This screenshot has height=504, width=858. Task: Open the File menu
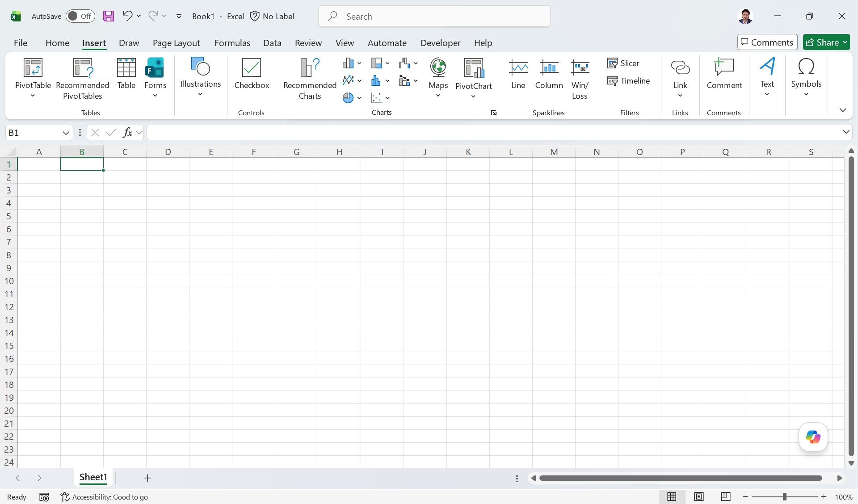(x=21, y=43)
